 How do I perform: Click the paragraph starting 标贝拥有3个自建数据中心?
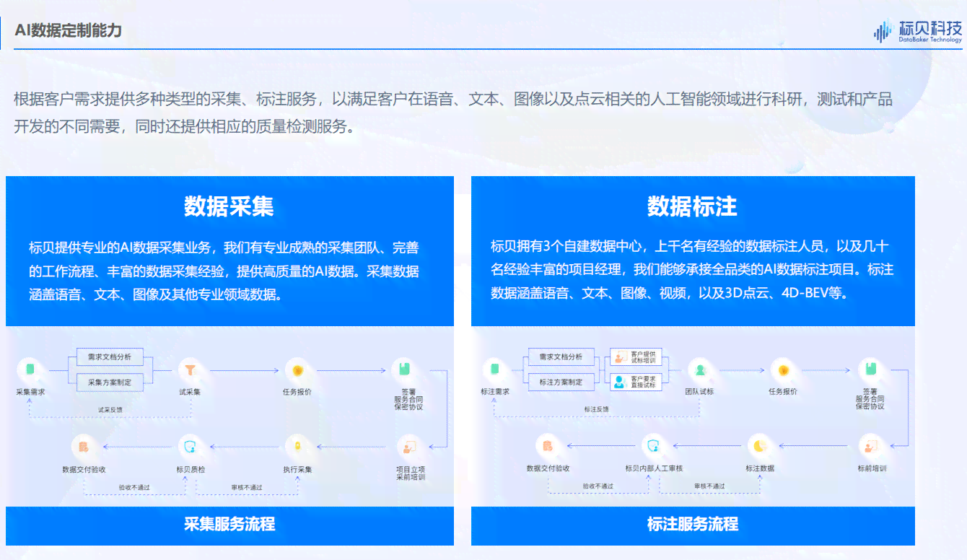click(x=692, y=270)
